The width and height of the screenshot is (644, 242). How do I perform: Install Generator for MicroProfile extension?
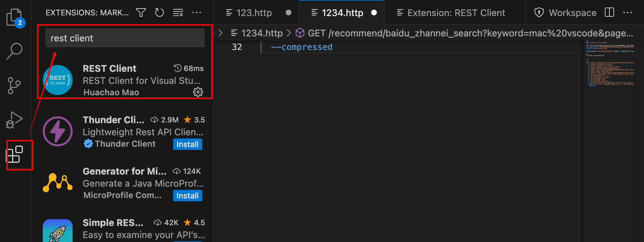[187, 195]
